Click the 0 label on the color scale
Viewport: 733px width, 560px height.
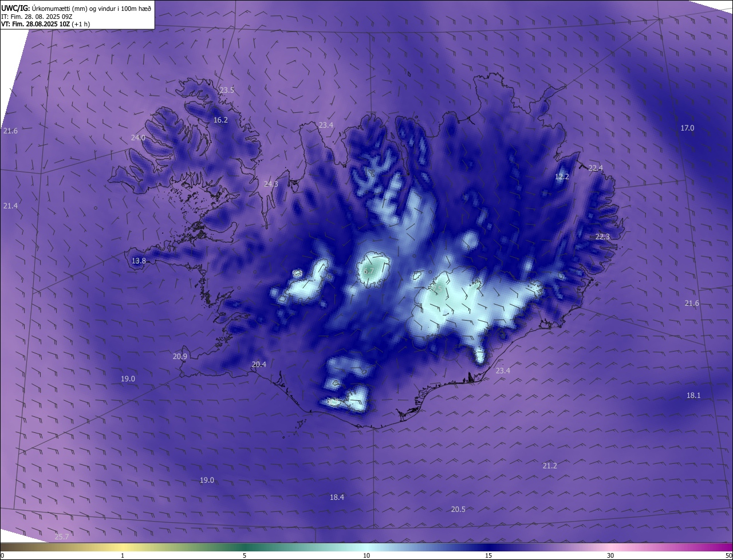(x=2, y=556)
